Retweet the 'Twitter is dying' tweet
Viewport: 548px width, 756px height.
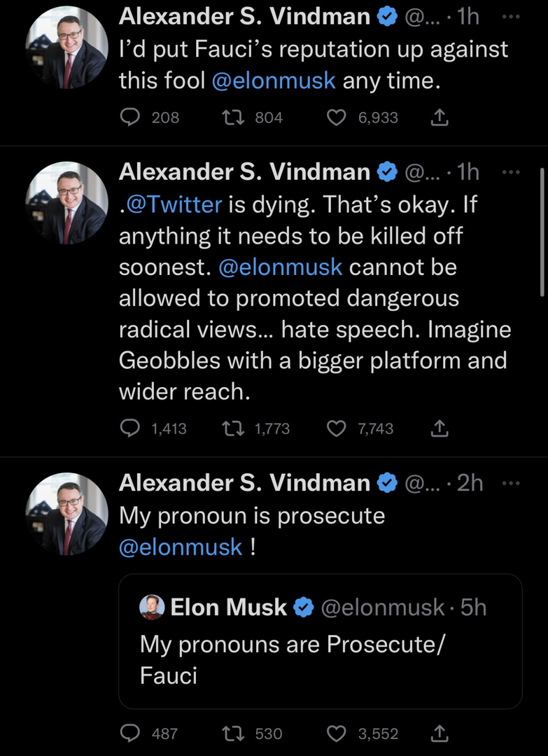[232, 428]
